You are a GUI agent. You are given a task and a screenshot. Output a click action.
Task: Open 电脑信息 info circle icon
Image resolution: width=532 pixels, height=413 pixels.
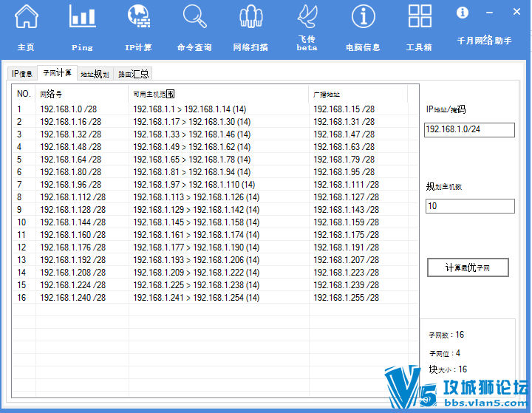(x=363, y=16)
